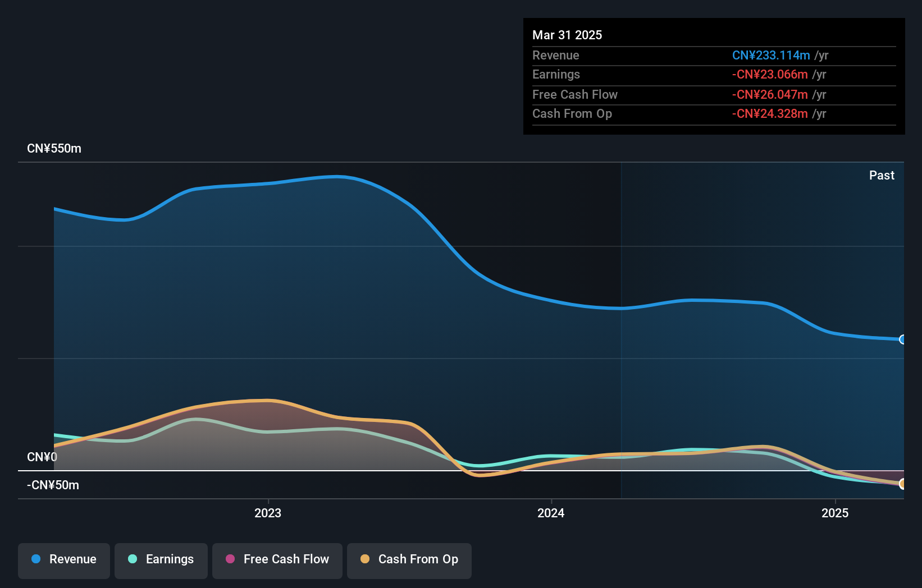Click the Cash From Op label in tooltip
Screen dimensions: 922x588
point(572,113)
